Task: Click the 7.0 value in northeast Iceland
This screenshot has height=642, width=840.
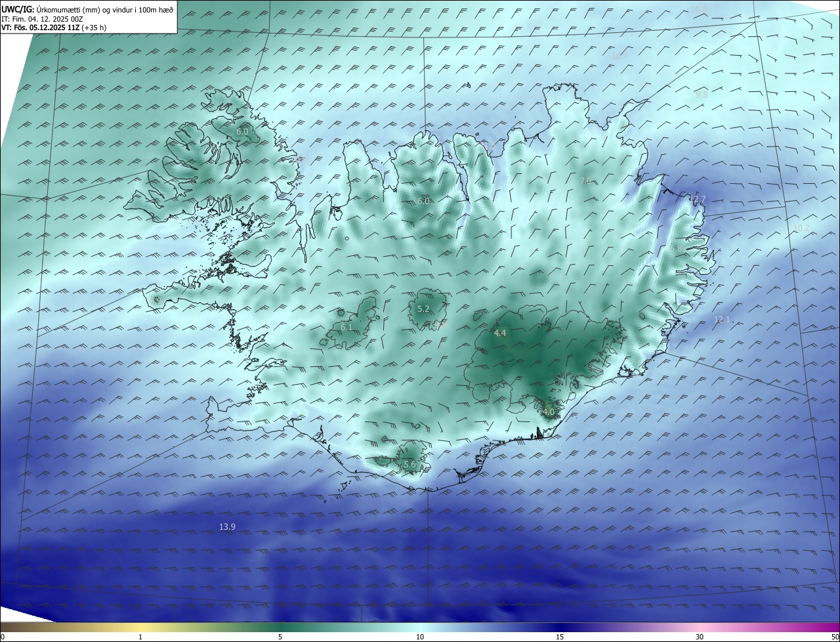Action: coord(586,181)
